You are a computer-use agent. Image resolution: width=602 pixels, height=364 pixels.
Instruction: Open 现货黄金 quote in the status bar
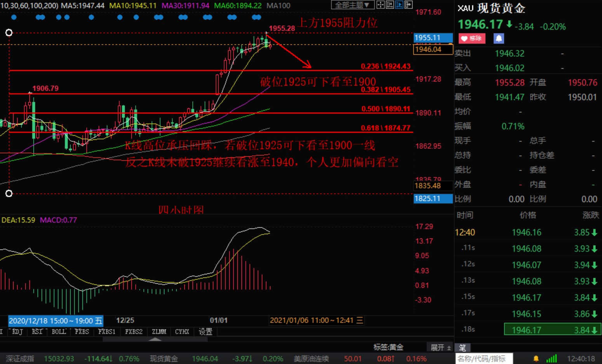pyautogui.click(x=164, y=359)
